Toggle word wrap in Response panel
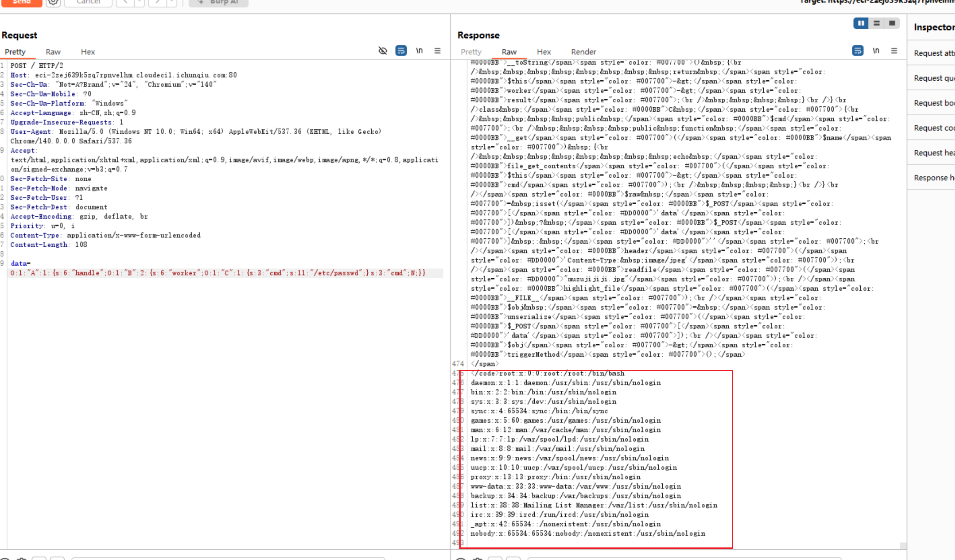The height and width of the screenshot is (560, 955). [x=858, y=51]
